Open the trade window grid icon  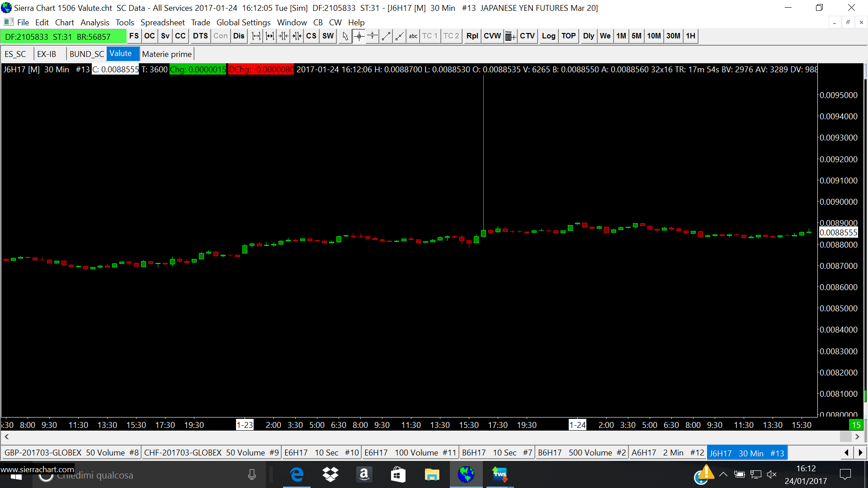pos(510,36)
